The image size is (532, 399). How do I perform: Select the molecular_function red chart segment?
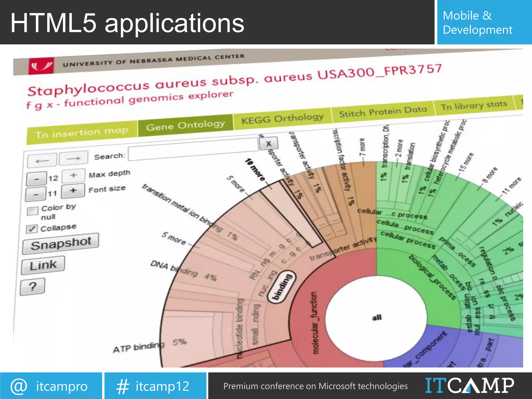(x=314, y=322)
